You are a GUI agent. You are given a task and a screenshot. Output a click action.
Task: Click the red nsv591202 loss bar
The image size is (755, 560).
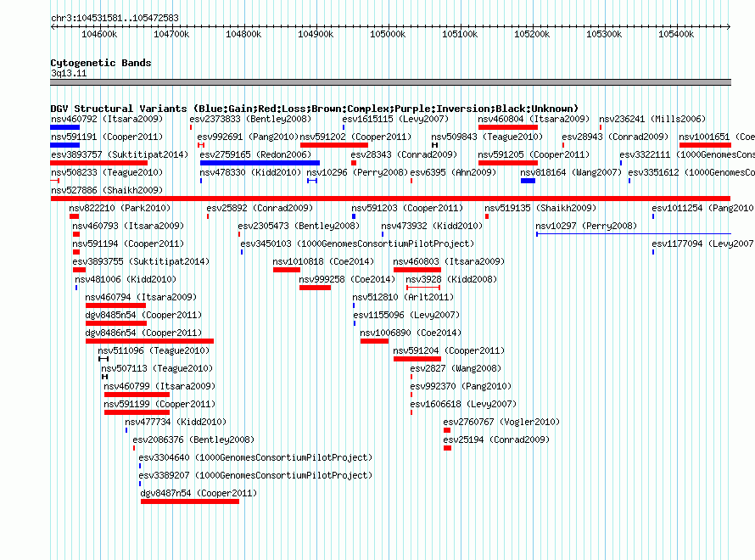pyautogui.click(x=333, y=145)
